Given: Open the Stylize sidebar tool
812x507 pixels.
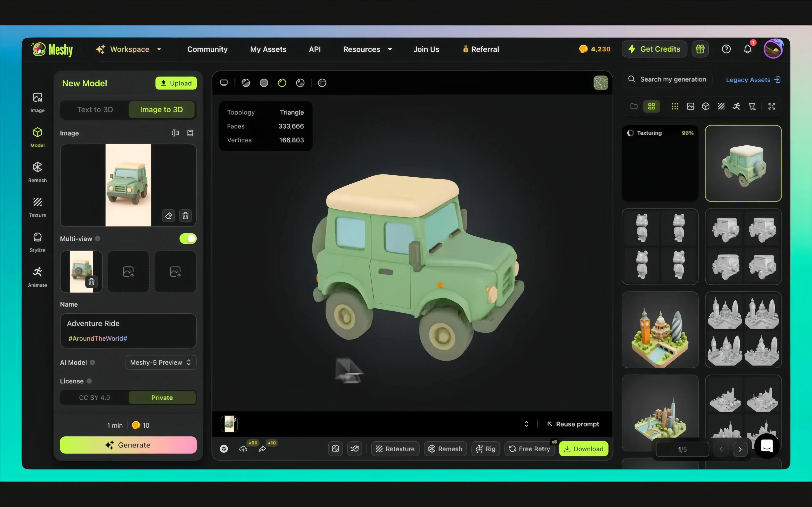Looking at the screenshot, I should 37,241.
